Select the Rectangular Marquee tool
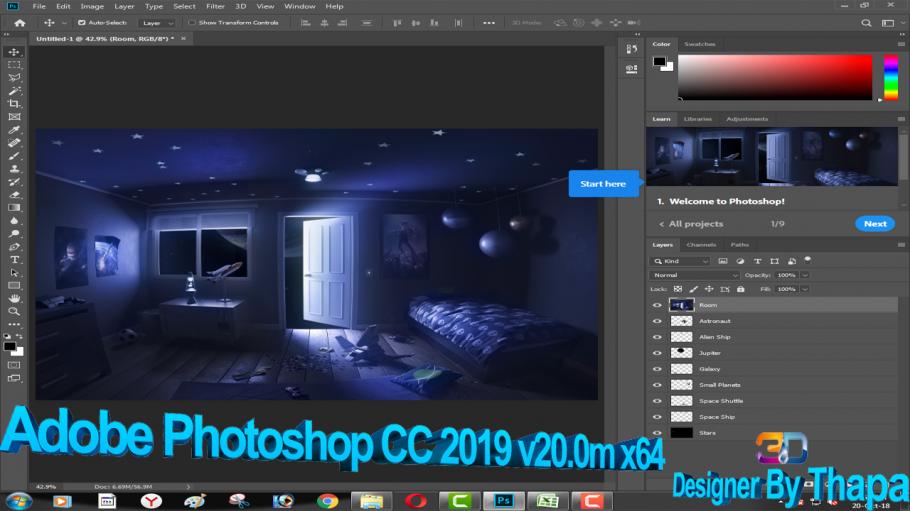The width and height of the screenshot is (910, 511). pyautogui.click(x=14, y=65)
